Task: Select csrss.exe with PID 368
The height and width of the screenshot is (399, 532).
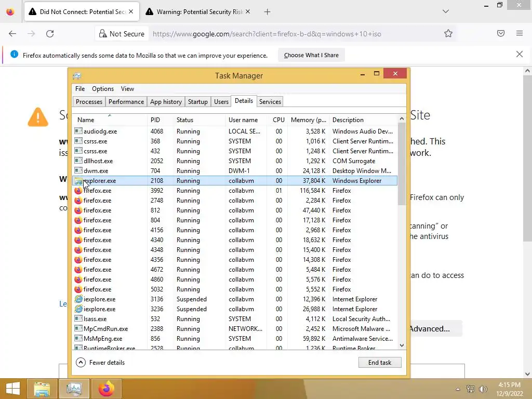Action: (235, 141)
